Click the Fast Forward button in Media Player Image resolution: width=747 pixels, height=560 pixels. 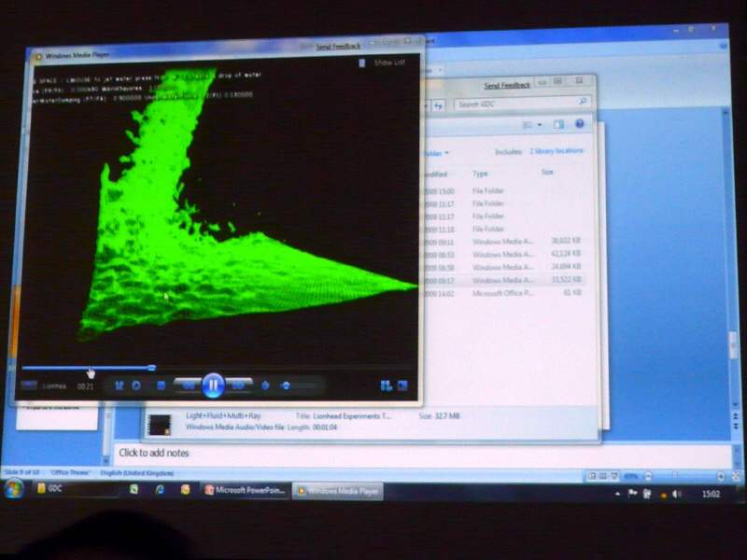(238, 385)
